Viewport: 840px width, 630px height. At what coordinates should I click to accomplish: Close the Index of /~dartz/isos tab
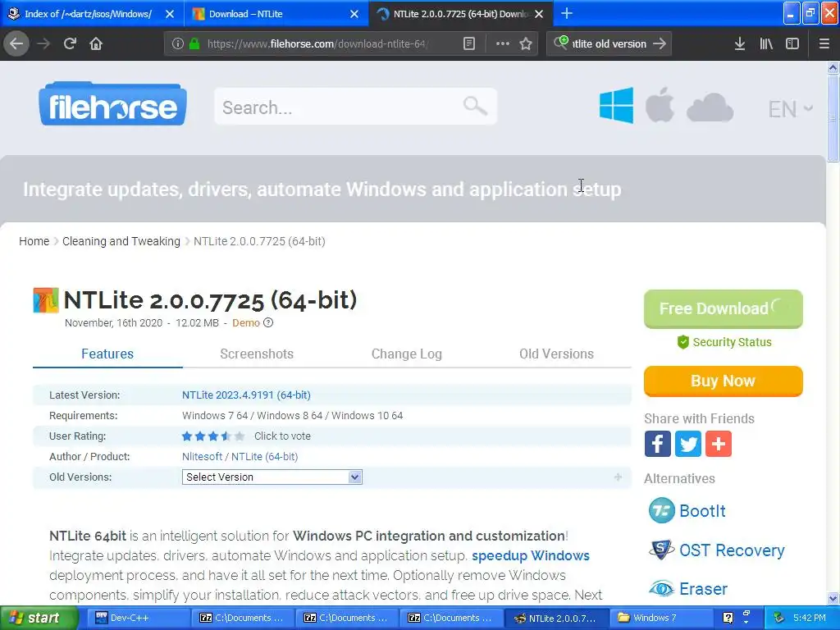[x=169, y=14]
